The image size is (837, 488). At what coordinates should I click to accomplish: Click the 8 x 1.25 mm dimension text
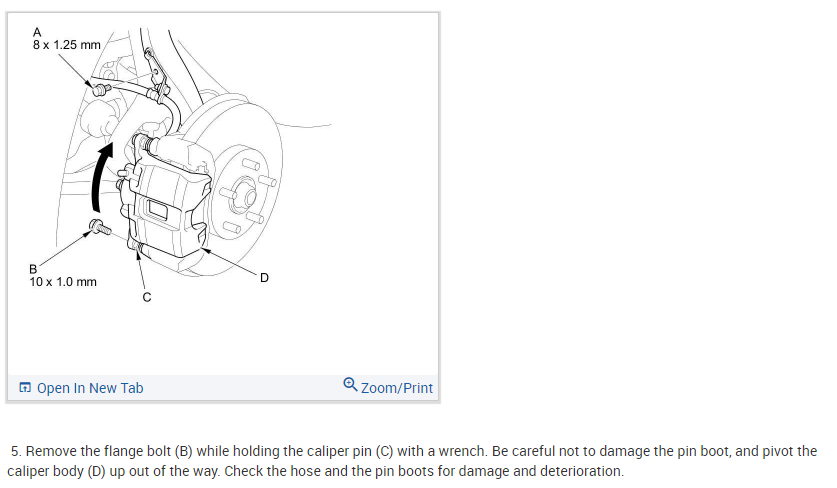click(x=67, y=45)
